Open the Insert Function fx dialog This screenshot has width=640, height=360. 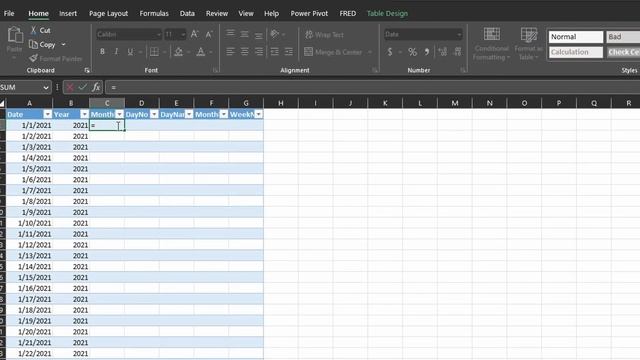pos(96,87)
